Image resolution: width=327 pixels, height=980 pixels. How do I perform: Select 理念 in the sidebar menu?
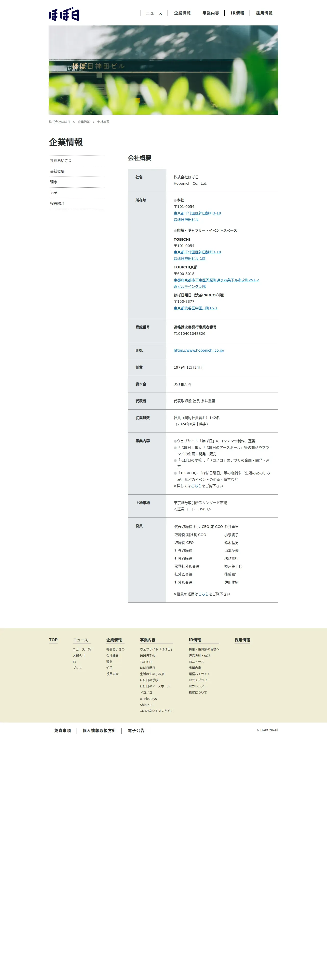point(77,182)
